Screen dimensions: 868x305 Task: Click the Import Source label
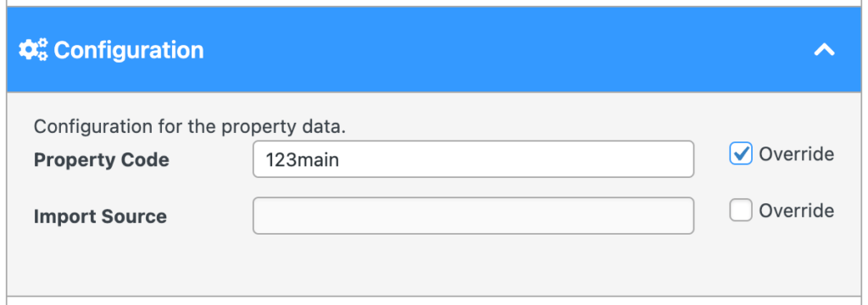pos(100,216)
